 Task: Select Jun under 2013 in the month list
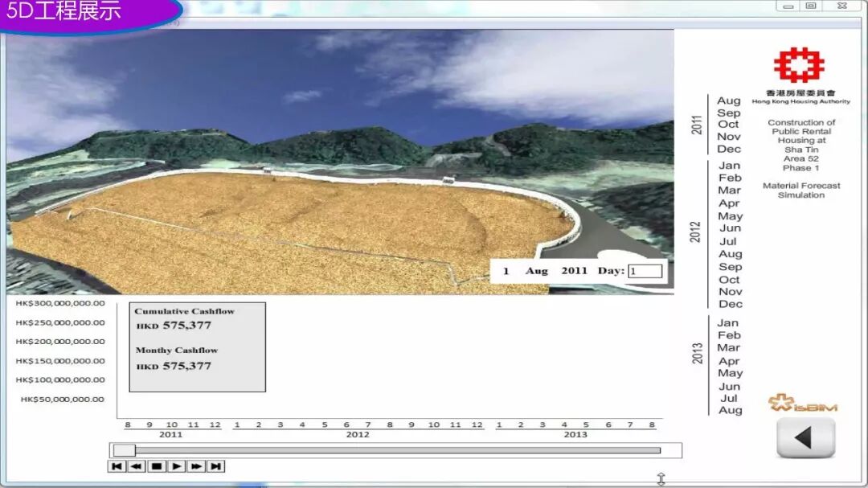pos(730,386)
